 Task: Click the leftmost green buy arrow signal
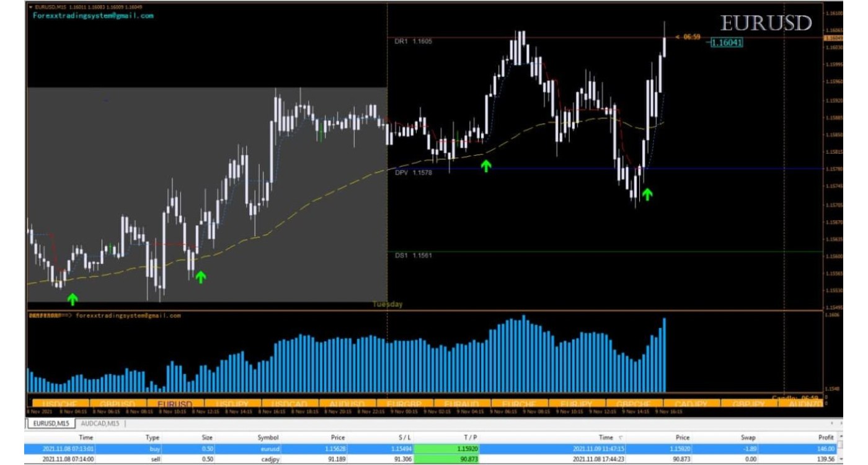(73, 299)
